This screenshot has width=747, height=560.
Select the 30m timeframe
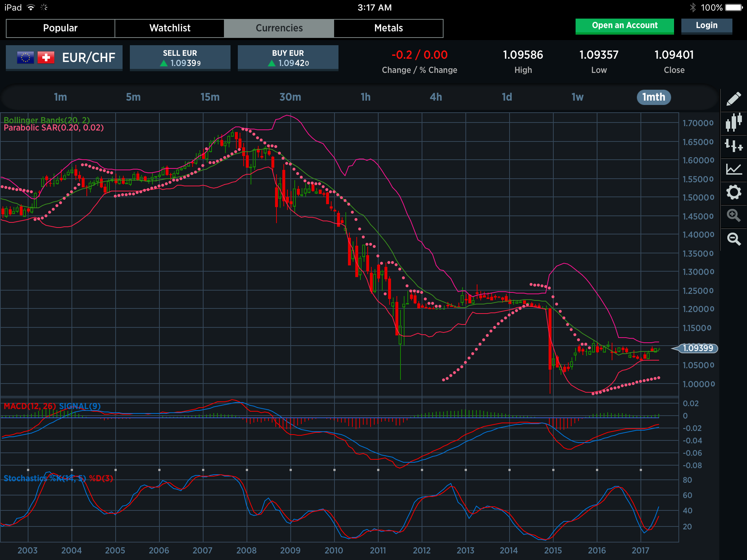(x=290, y=97)
